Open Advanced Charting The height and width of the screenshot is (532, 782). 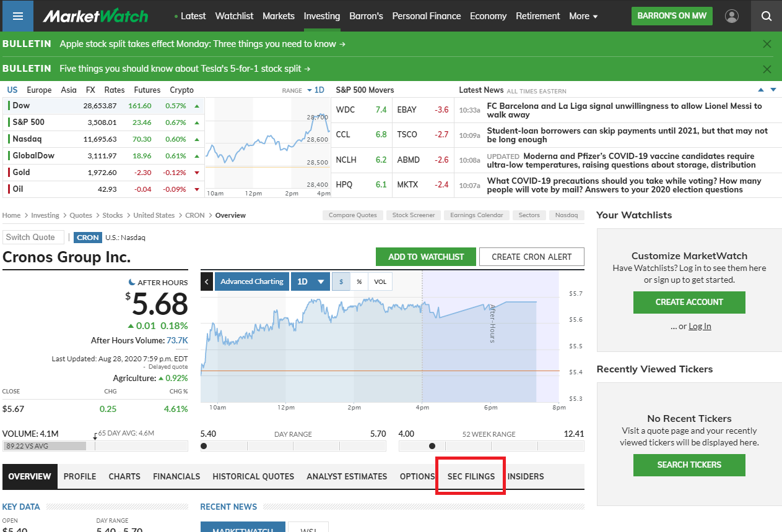click(x=252, y=281)
